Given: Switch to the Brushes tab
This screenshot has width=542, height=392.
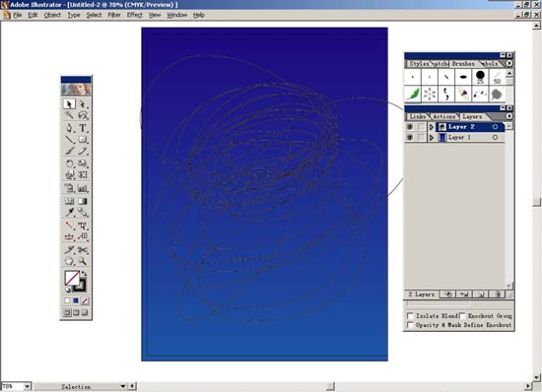Looking at the screenshot, I should tap(463, 64).
